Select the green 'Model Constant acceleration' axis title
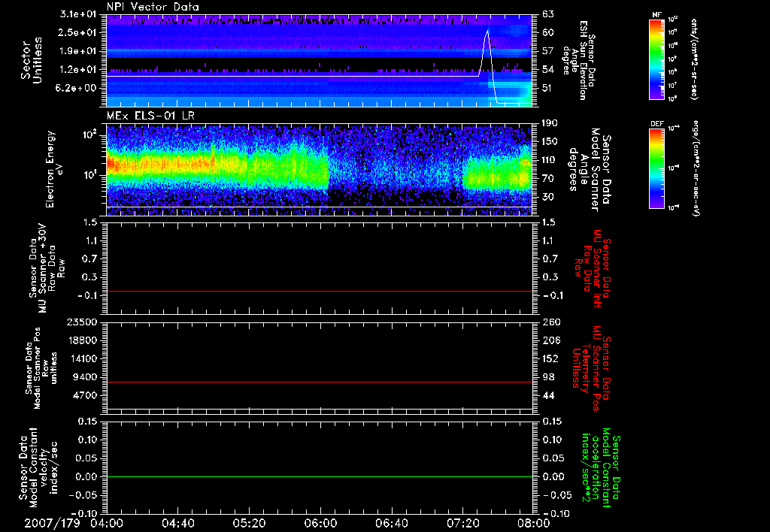Viewport: 770px width, 532px height. [602, 469]
